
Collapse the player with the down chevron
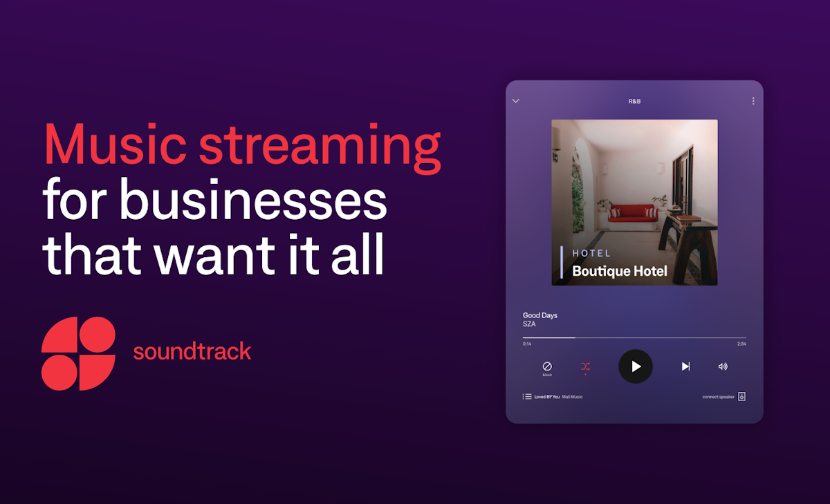515,100
